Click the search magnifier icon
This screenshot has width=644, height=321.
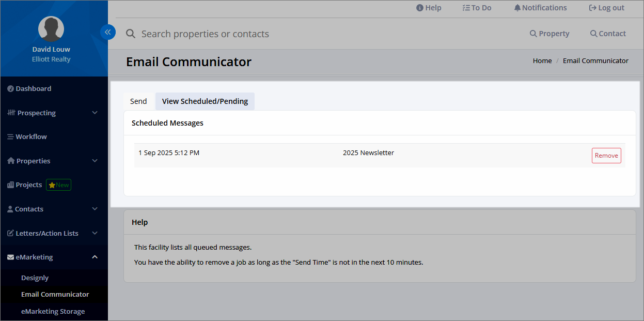pyautogui.click(x=131, y=34)
